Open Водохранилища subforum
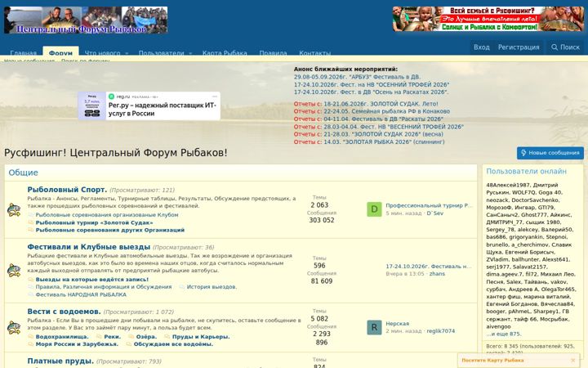 [x=62, y=337]
